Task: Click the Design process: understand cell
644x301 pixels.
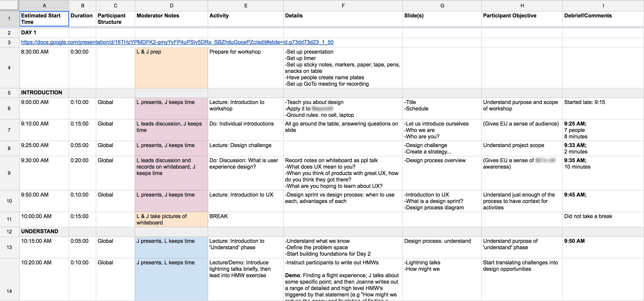Action: [x=442, y=247]
